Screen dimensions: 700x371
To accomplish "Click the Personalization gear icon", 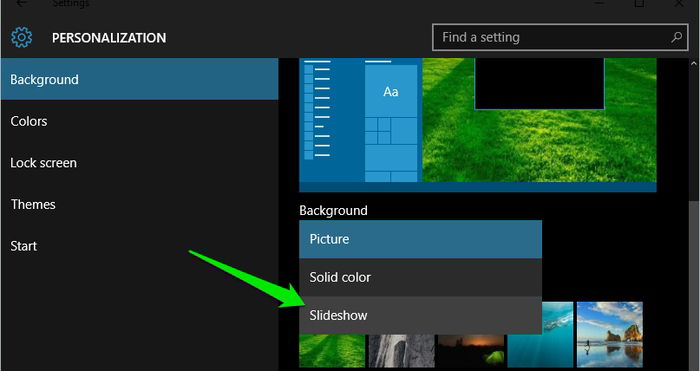I will [x=21, y=38].
